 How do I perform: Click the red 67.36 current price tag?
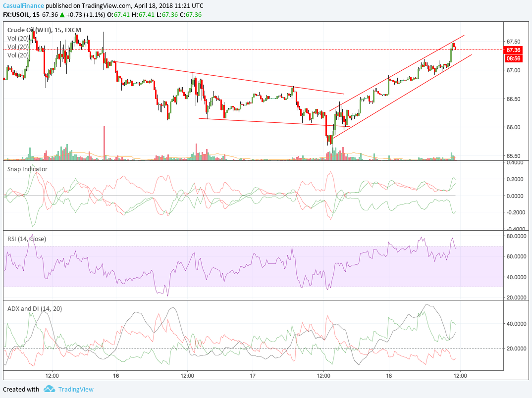click(513, 50)
